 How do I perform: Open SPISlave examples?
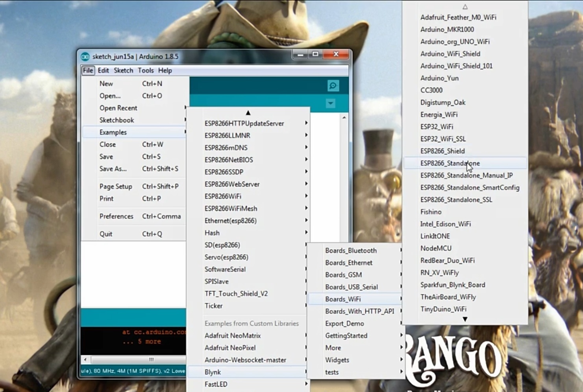pyautogui.click(x=247, y=282)
